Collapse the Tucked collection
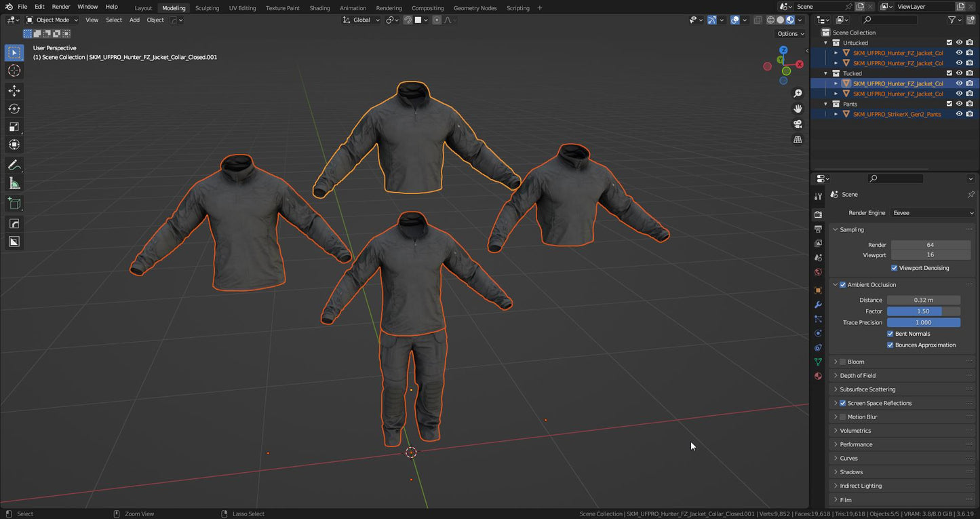Viewport: 980px width, 519px height. click(x=826, y=73)
